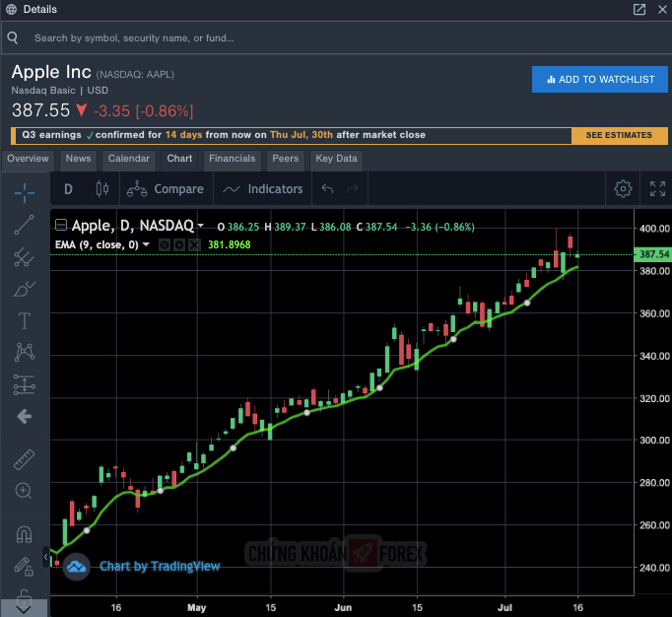672x617 pixels.
Task: Open the Indicators menu
Action: point(263,189)
